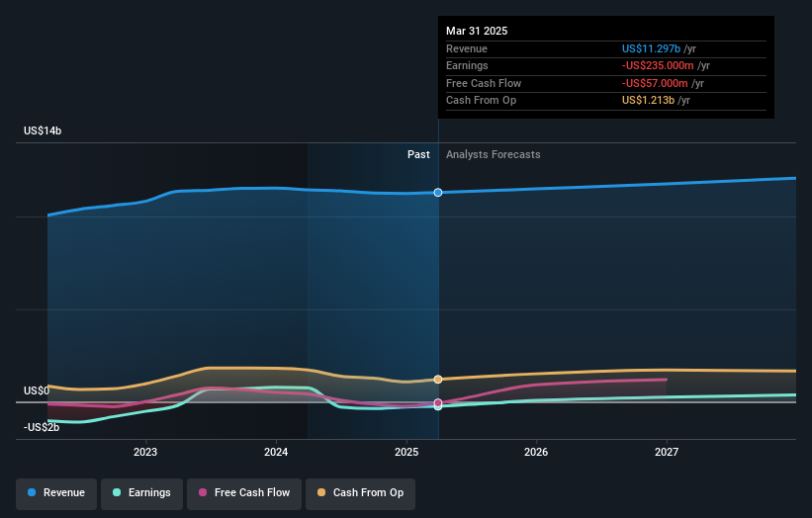Click the US$11.297b revenue value in tooltip
The image size is (812, 518).
click(x=651, y=48)
